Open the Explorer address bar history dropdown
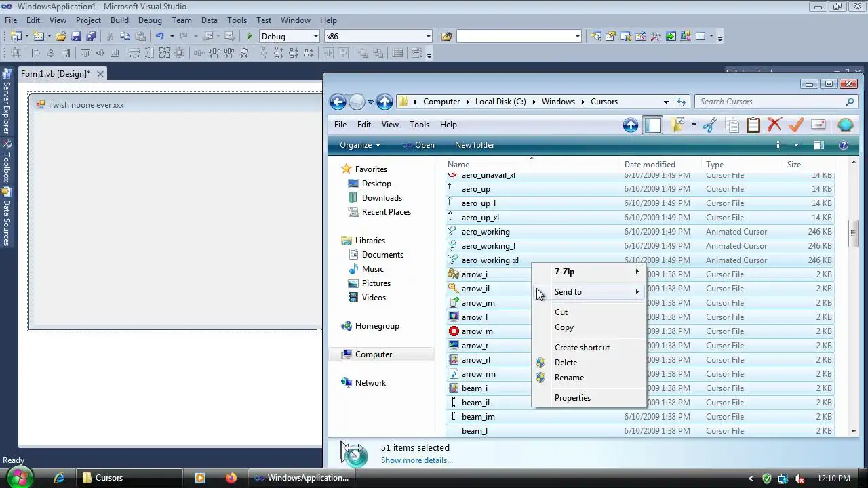868x488 pixels. (x=667, y=102)
